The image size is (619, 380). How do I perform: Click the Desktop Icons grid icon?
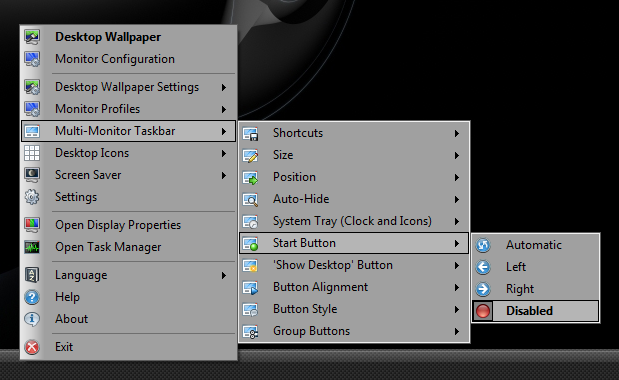click(32, 153)
